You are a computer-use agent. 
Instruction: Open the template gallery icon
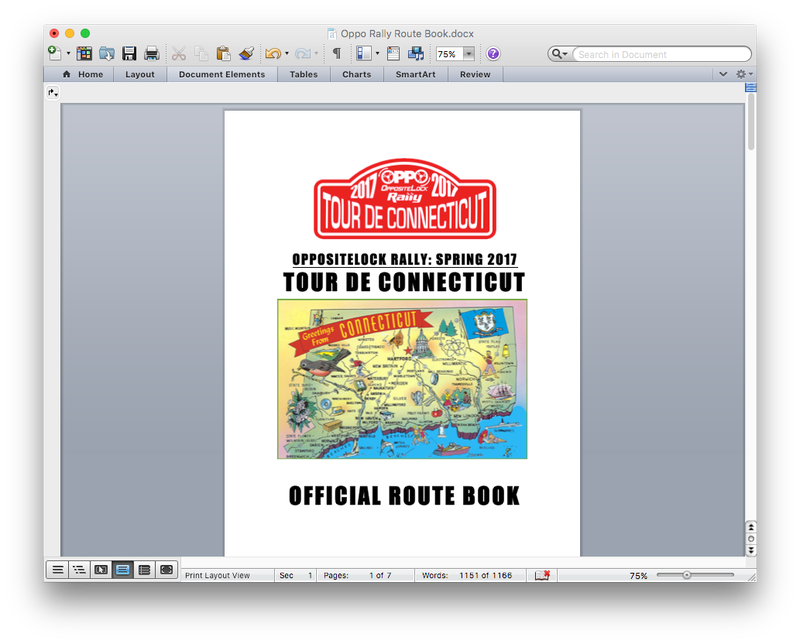click(84, 54)
